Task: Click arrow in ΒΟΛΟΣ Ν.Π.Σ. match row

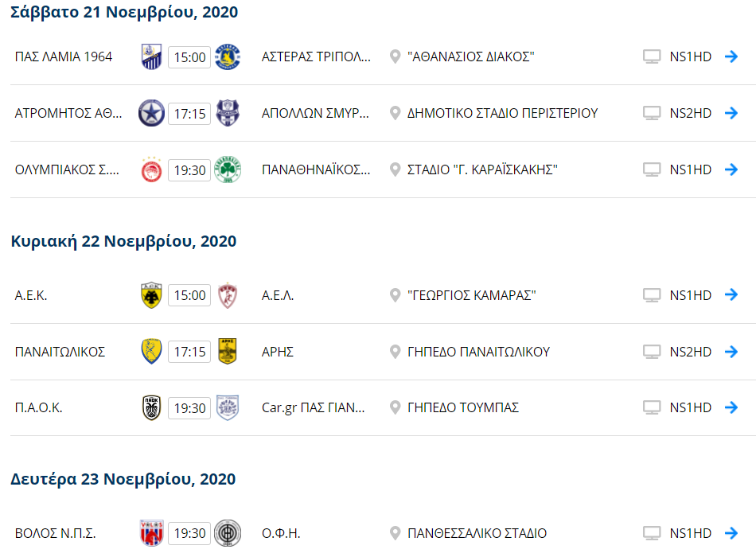Action: pos(731,533)
